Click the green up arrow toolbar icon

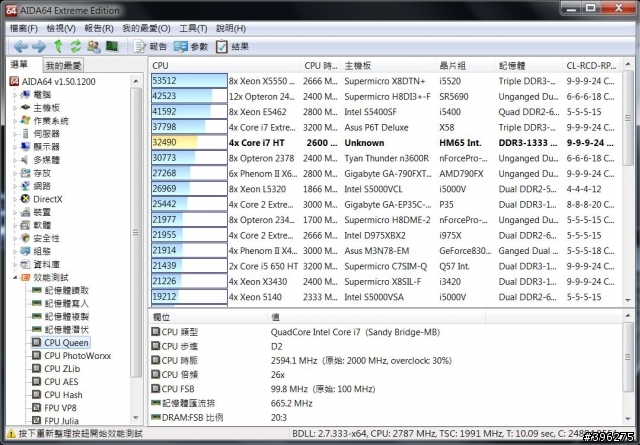(x=58, y=47)
